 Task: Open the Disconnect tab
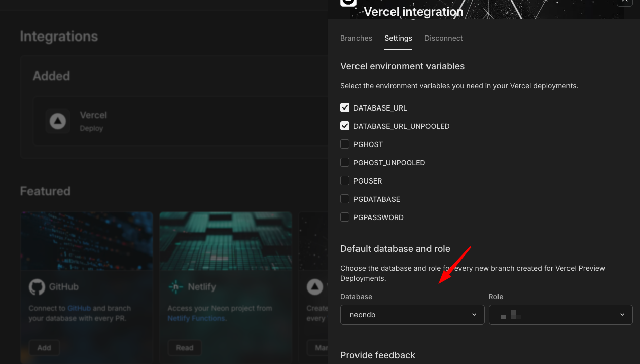443,38
